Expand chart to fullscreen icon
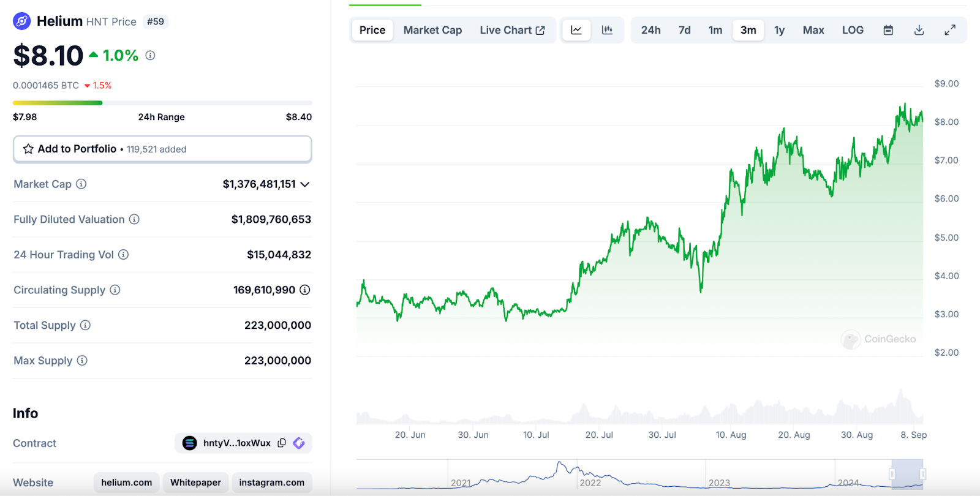The image size is (980, 496). (950, 30)
